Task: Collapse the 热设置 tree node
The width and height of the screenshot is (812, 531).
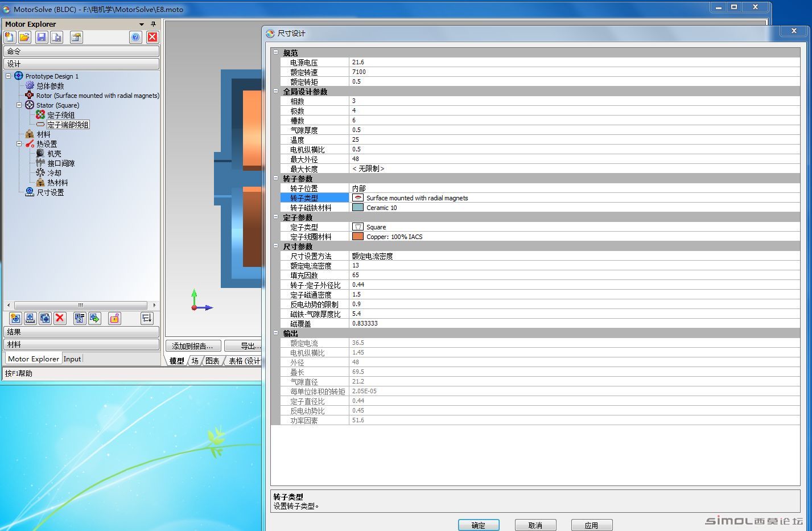Action: pos(19,143)
